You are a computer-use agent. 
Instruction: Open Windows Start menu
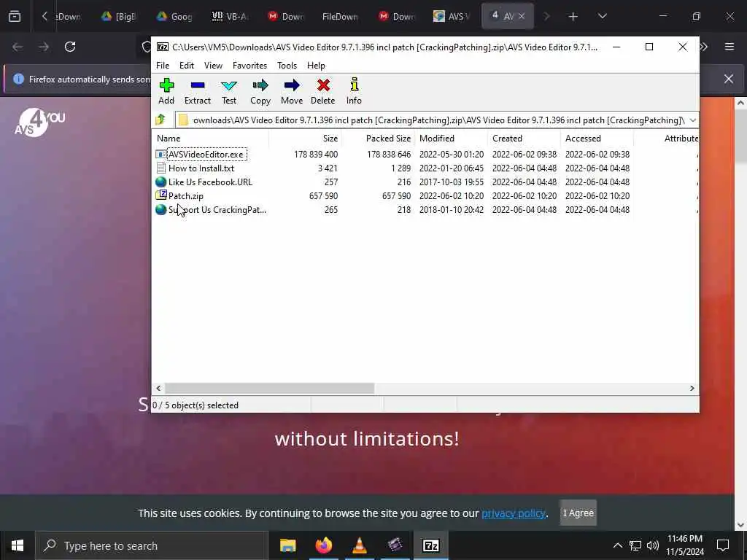[18, 545]
